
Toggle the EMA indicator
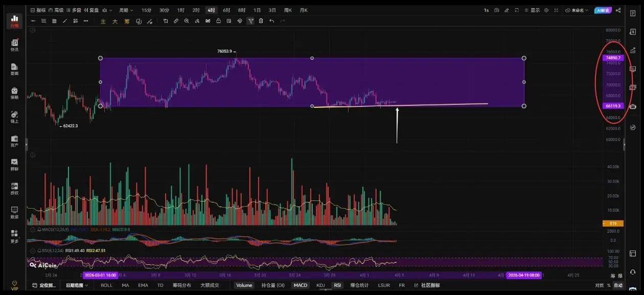[143, 285]
